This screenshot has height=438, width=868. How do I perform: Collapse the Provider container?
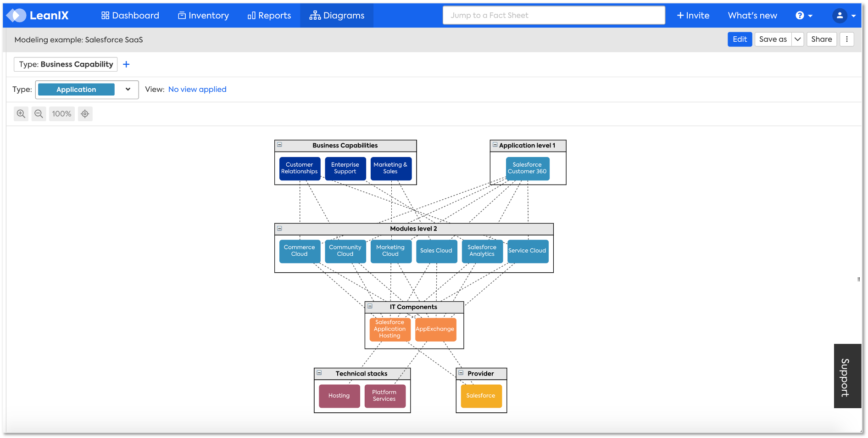[x=461, y=373]
